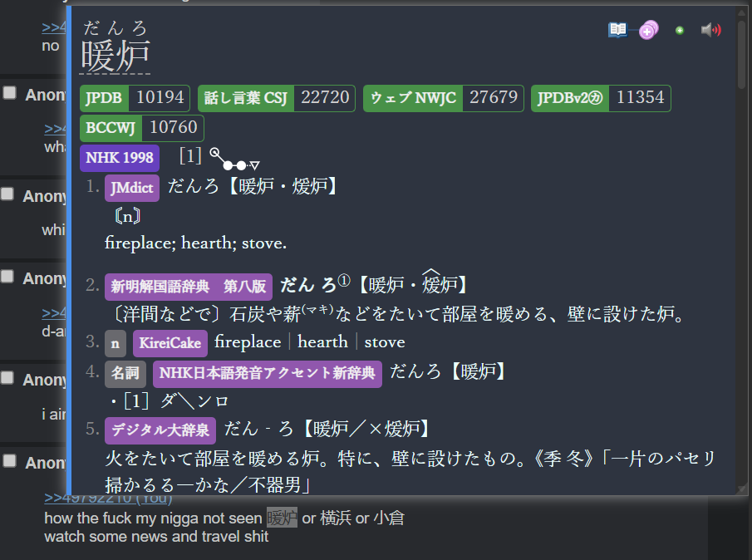Click the ダ＼ンロ pitch notation
This screenshot has height=560, width=752.
(194, 400)
